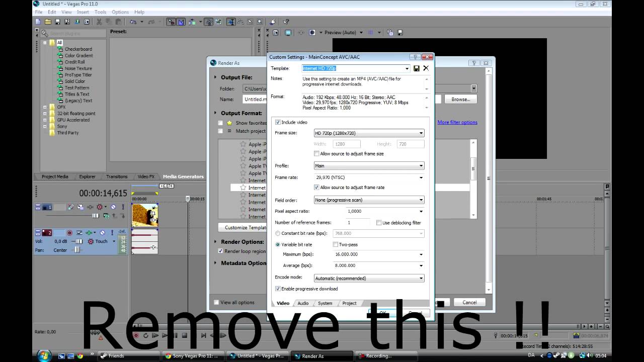Open Track FX on video track 1
Viewport: 644px width, 362px height.
click(x=90, y=207)
